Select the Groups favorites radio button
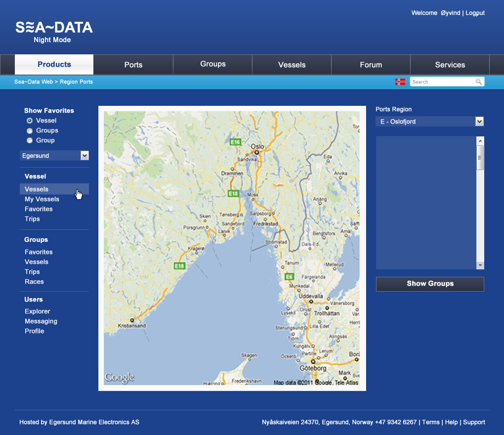Screen dimensions: 504x435 [30, 131]
